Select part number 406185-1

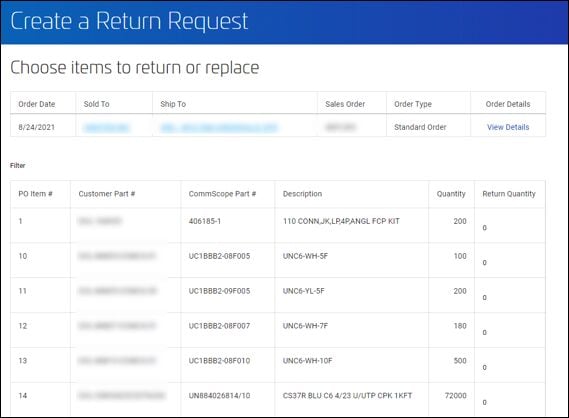click(x=205, y=221)
